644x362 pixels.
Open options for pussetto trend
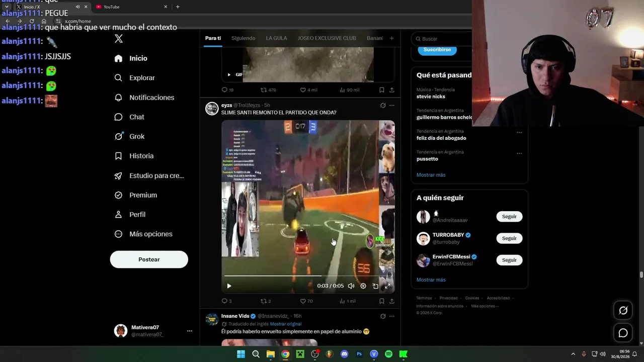pyautogui.click(x=519, y=153)
